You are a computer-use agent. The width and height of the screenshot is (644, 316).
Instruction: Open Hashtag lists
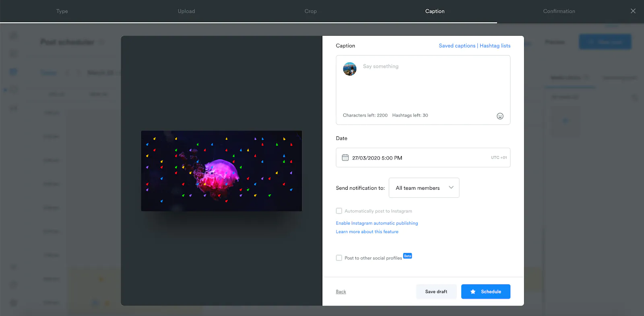point(495,46)
